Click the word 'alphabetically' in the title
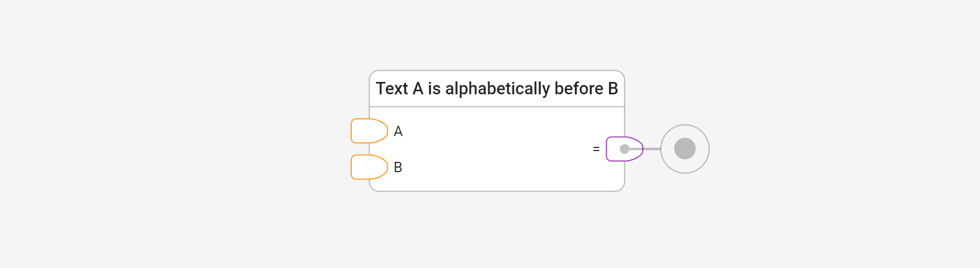980x268 pixels. point(497,89)
